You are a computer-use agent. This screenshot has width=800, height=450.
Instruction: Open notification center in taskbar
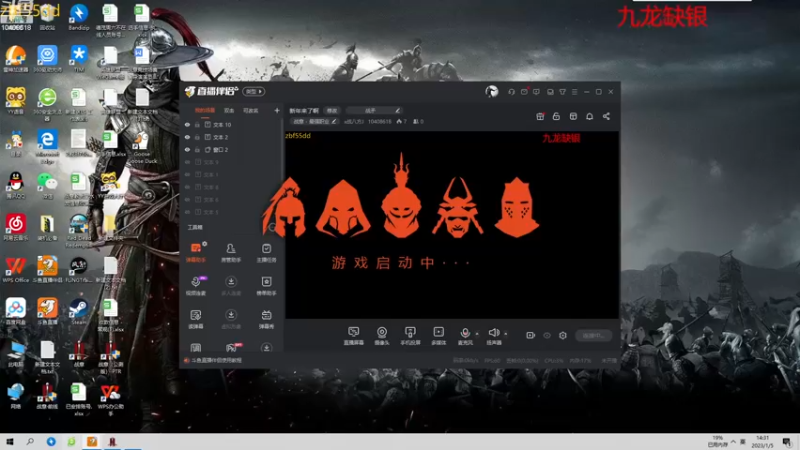pos(787,442)
